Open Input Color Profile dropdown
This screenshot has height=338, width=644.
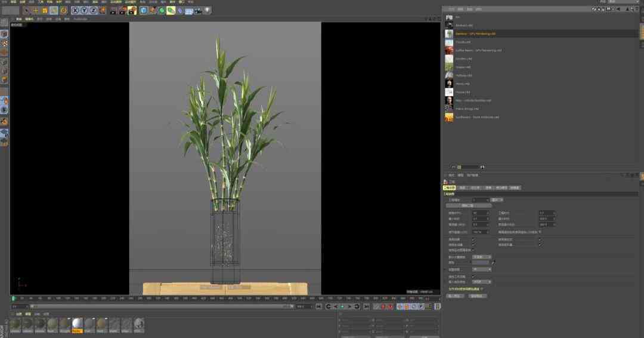coord(482,282)
